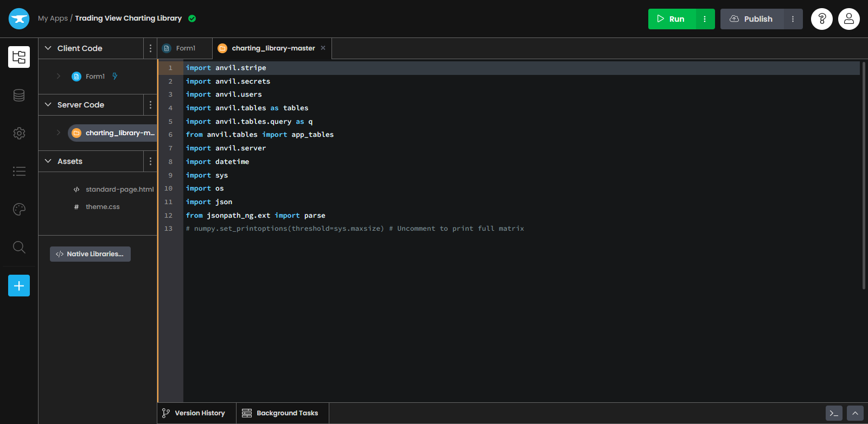Screen dimensions: 868x424
Task: Open the Theme palette icon
Action: click(x=19, y=210)
